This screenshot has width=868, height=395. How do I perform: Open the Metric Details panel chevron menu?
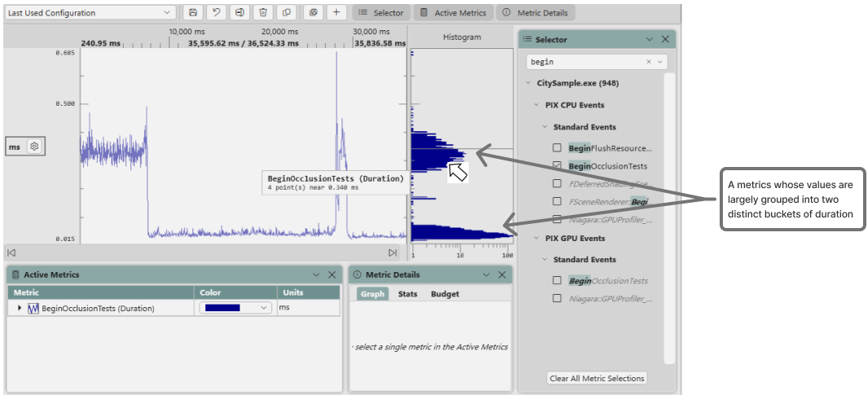[x=487, y=274]
